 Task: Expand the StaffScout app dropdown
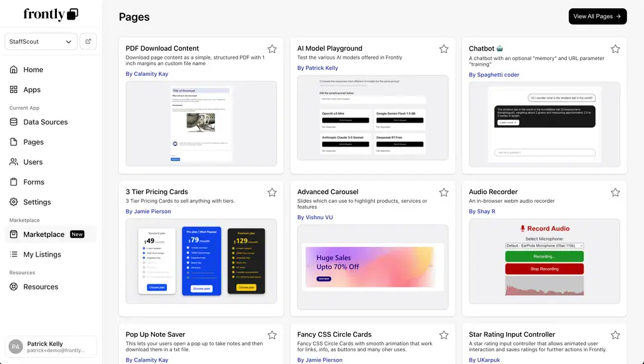(41, 42)
